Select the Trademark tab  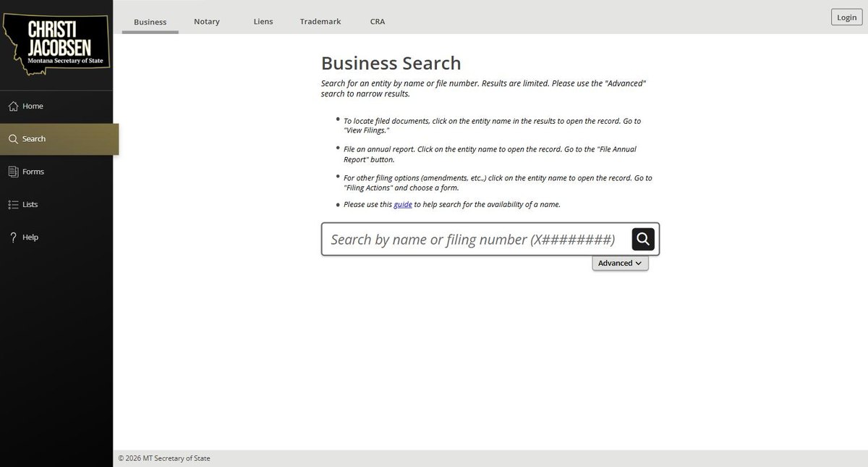tap(320, 22)
